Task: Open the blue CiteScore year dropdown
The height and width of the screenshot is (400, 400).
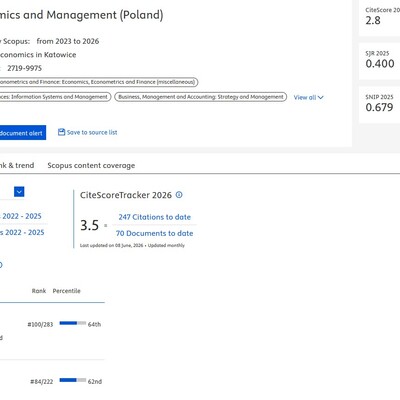Action: (x=19, y=192)
